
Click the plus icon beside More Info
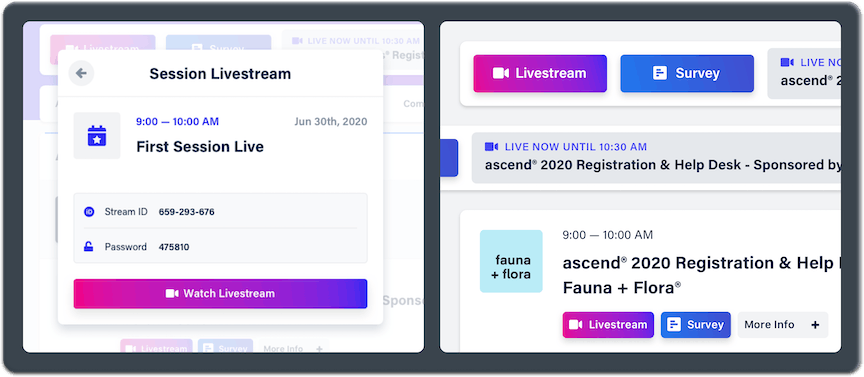[x=815, y=325]
